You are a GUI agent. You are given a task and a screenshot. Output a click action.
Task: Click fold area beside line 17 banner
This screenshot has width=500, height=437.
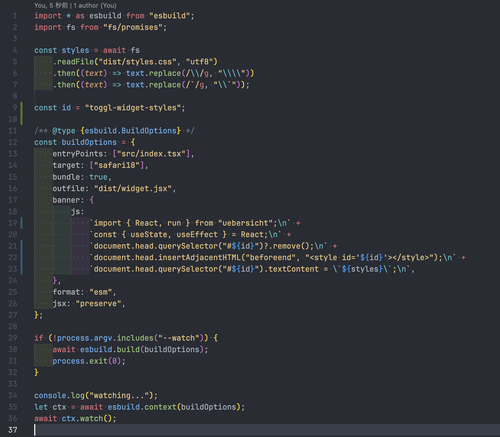coord(27,200)
